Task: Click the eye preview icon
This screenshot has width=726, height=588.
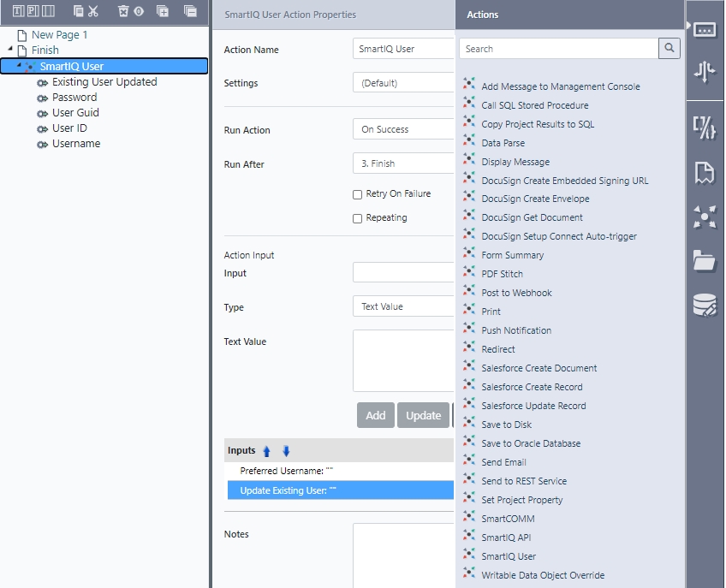Action: click(139, 11)
